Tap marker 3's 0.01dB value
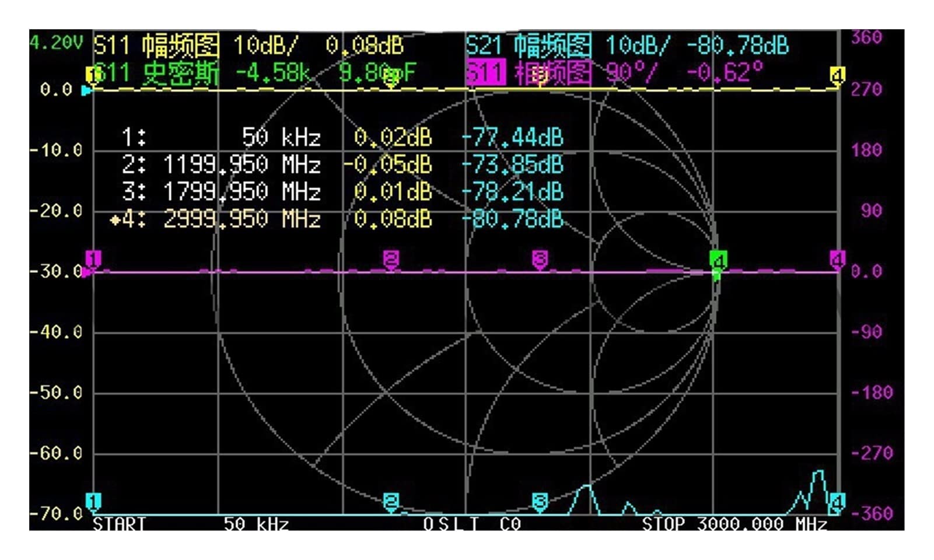 pyautogui.click(x=393, y=191)
